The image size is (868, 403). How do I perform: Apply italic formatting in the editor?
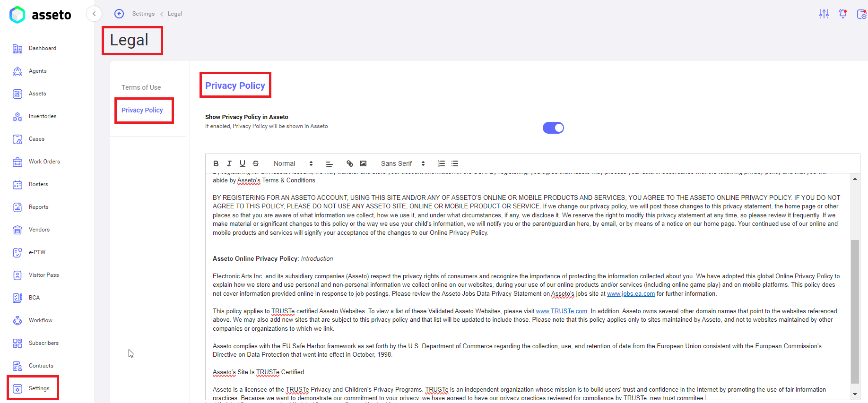tap(229, 163)
